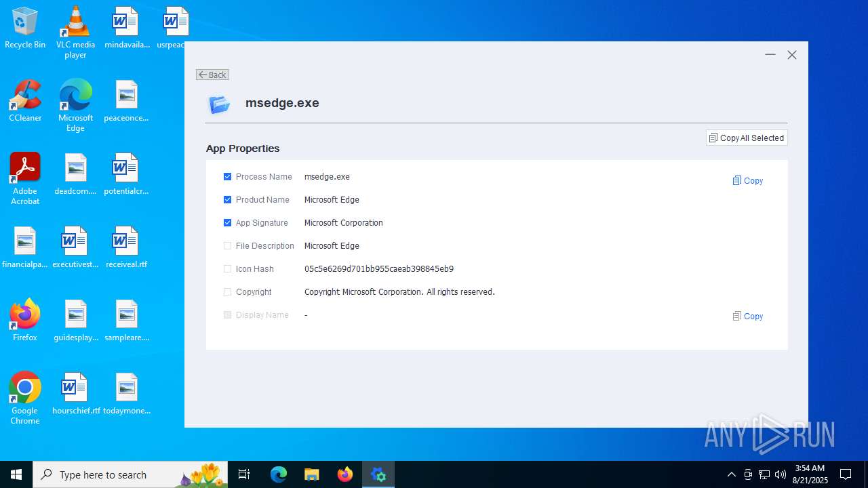Open CCleaner desktop shortcut
Image resolution: width=868 pixels, height=488 pixels.
[x=25, y=101]
